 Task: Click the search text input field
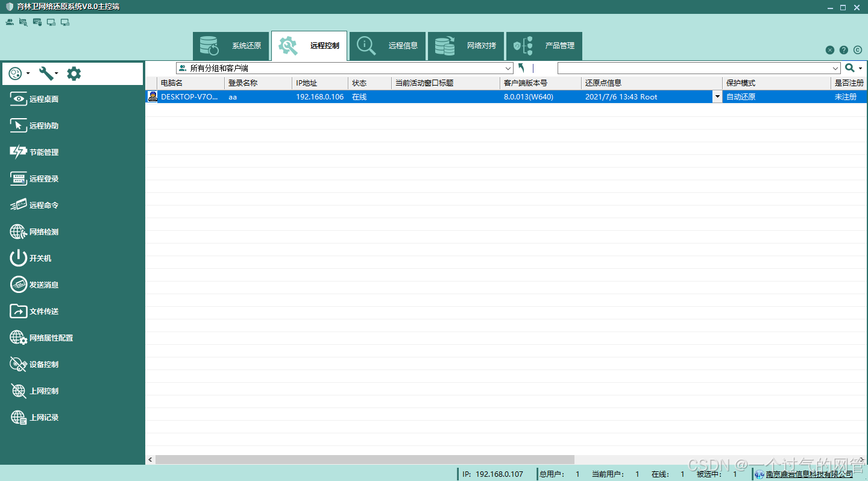point(694,69)
